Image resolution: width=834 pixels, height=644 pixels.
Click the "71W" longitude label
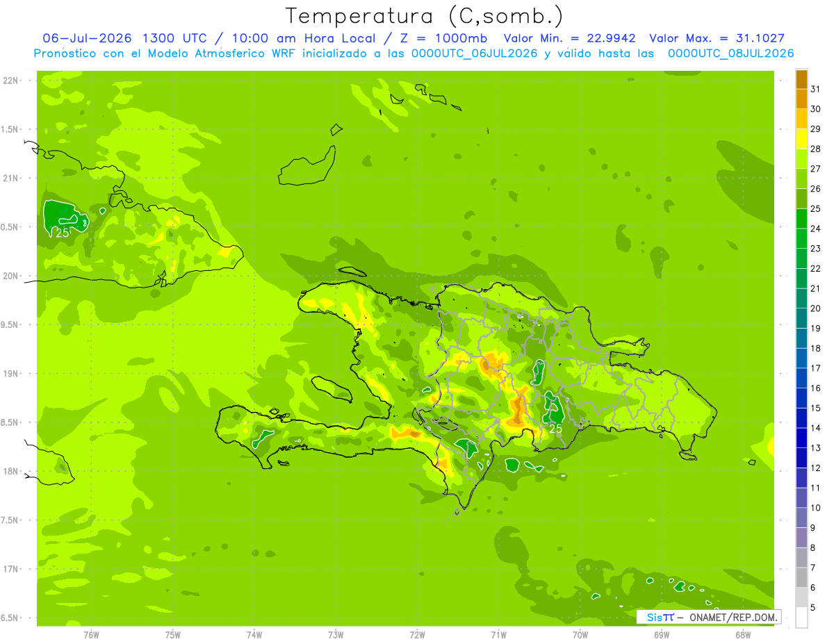coord(498,634)
